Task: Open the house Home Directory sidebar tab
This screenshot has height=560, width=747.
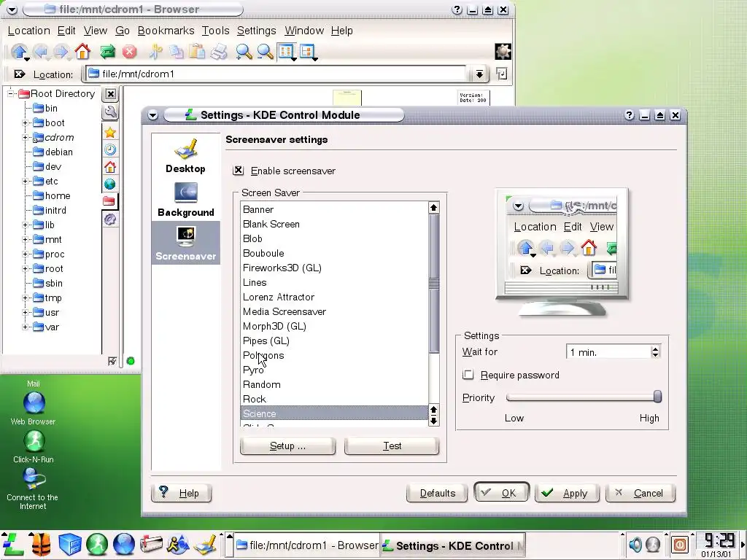Action: (x=110, y=167)
